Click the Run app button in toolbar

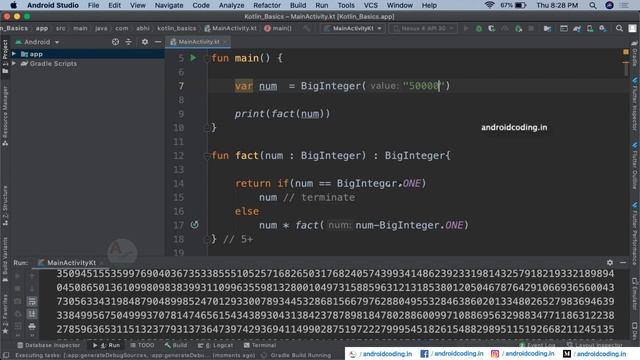coord(466,28)
